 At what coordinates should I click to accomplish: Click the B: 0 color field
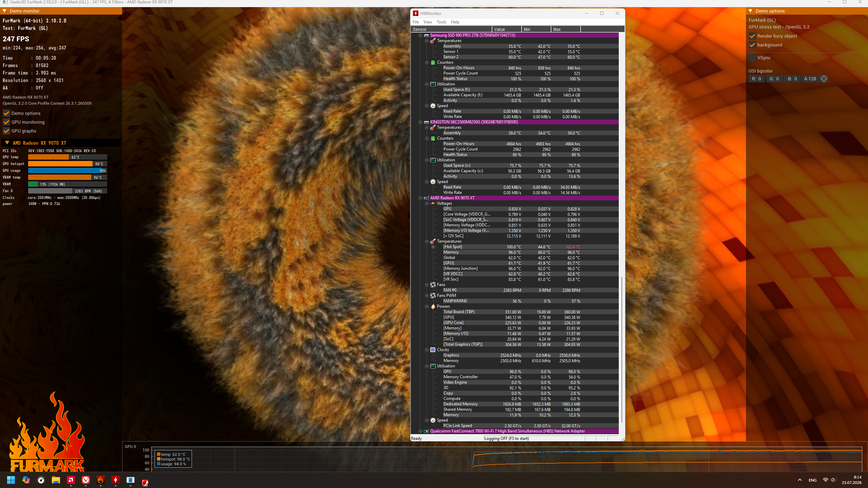[x=792, y=79]
